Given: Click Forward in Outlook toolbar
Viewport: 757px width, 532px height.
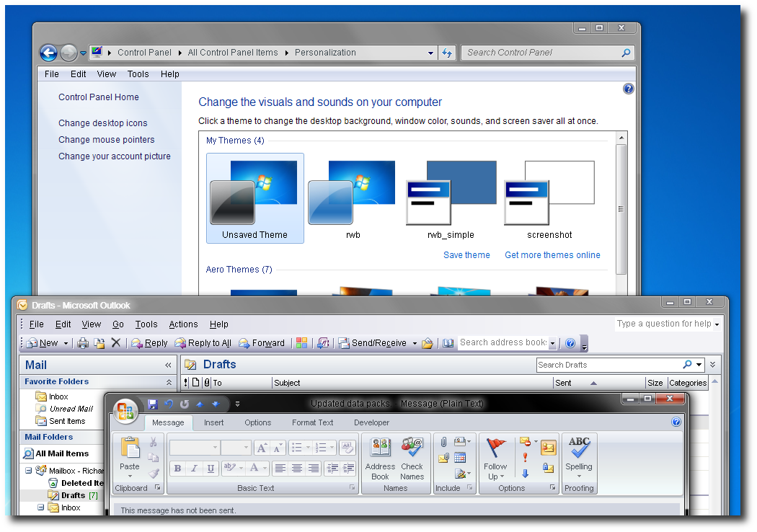Looking at the screenshot, I should pyautogui.click(x=262, y=342).
